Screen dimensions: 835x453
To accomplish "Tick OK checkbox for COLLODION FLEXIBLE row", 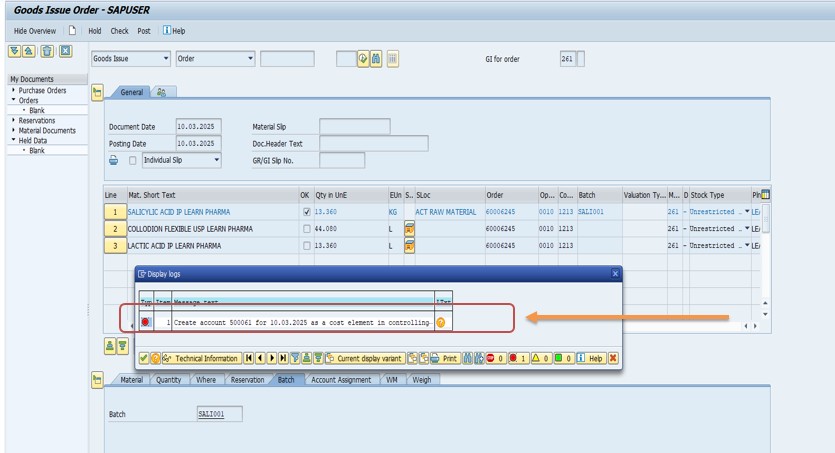I will (307, 229).
